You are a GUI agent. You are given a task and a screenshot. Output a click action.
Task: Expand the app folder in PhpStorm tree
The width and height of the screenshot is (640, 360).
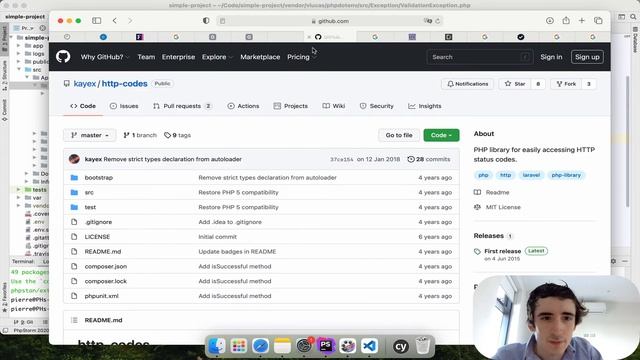pos(18,46)
